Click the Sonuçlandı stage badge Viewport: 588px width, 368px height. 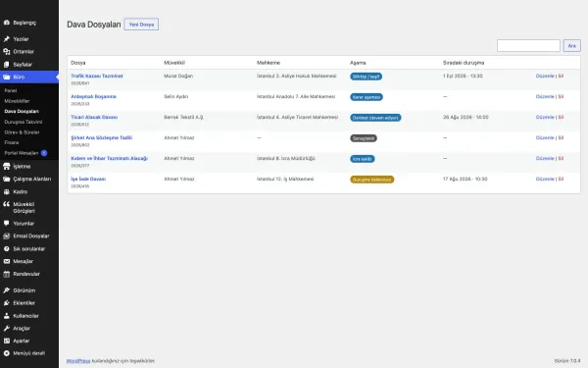click(364, 138)
